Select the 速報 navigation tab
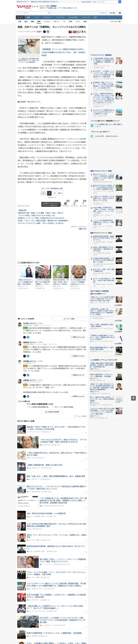Screen dimensions: 138x644 28,17
